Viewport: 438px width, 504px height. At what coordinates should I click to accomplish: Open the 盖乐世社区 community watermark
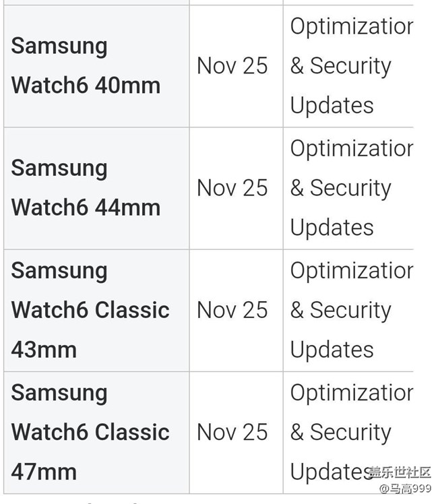[x=399, y=472]
